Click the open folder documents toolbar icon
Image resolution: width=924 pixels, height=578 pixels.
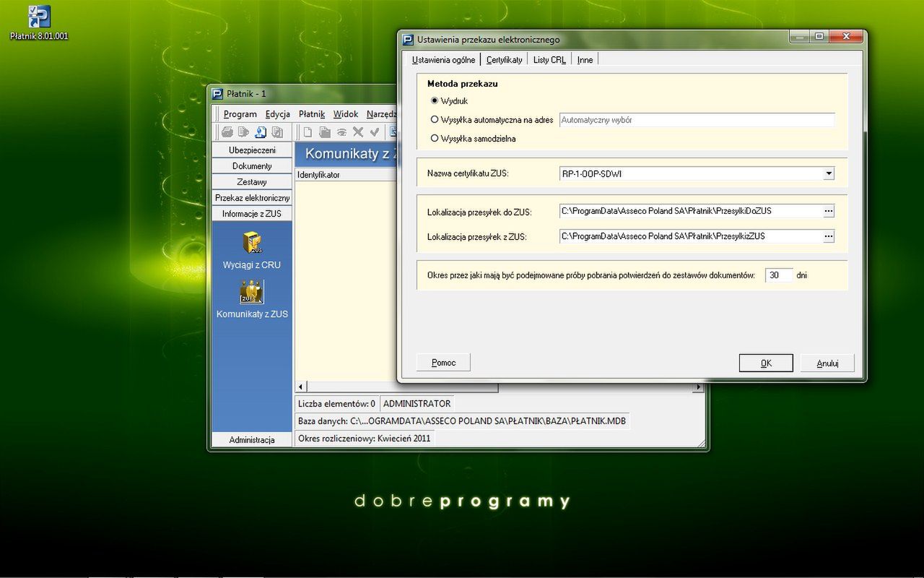coord(325,132)
